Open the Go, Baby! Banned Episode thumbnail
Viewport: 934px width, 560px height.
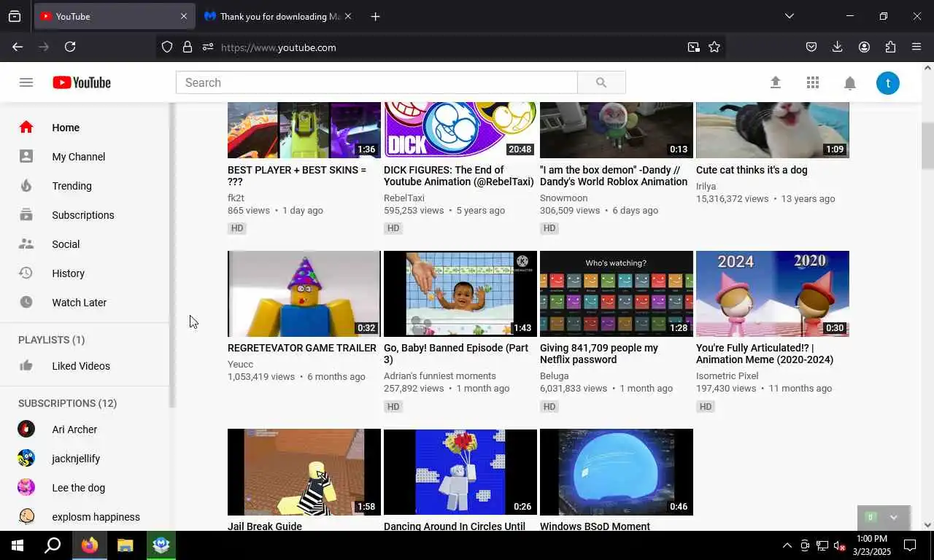click(x=460, y=294)
